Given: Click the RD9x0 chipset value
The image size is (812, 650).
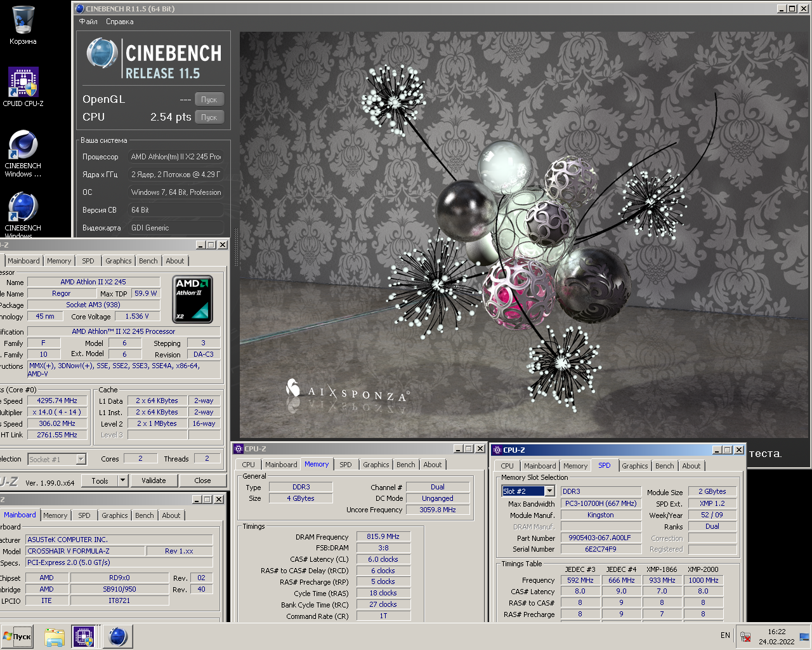Looking at the screenshot, I should coord(119,578).
